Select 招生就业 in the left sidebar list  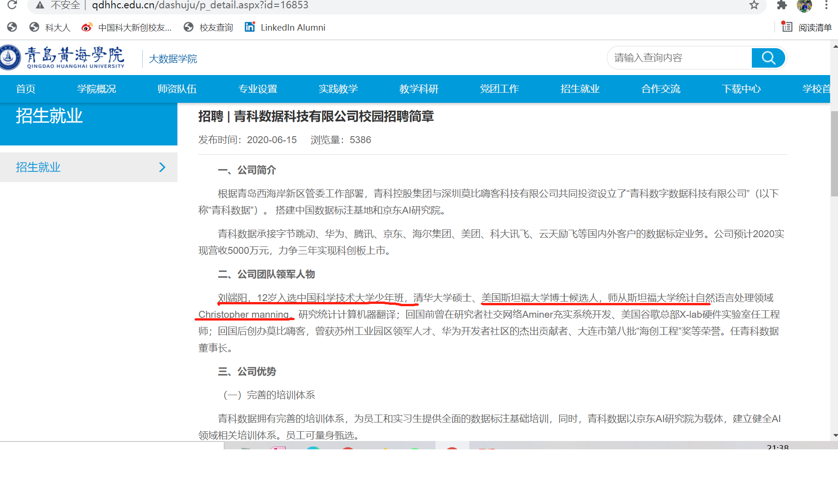[88, 167]
